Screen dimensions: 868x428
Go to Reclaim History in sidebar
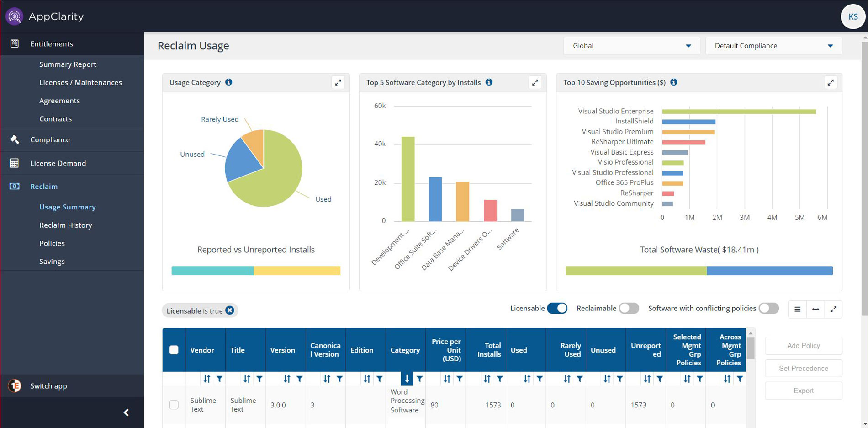tap(66, 225)
